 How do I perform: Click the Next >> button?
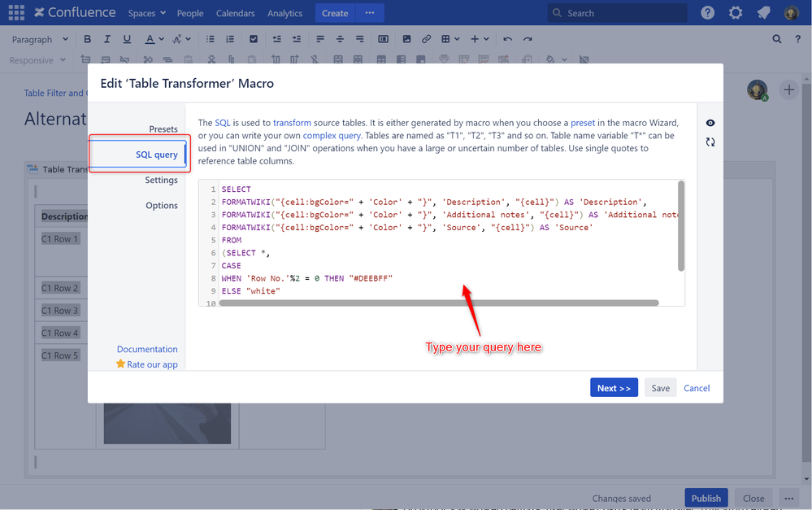click(x=614, y=388)
